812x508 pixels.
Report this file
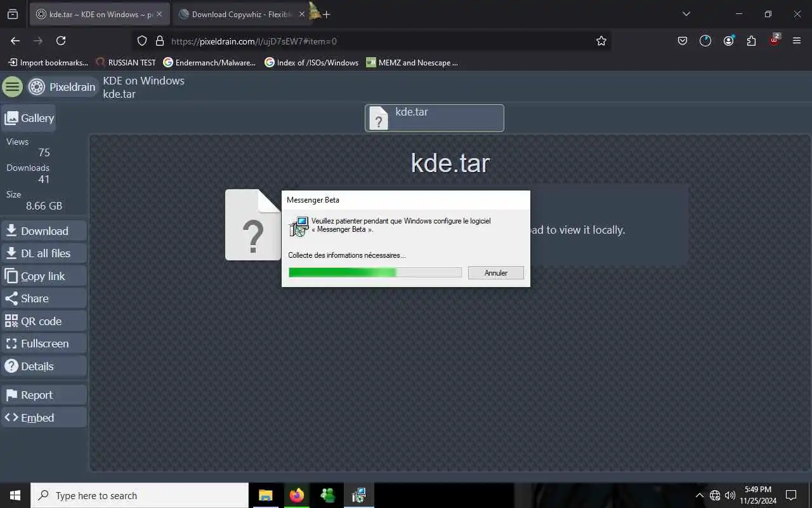click(44, 395)
